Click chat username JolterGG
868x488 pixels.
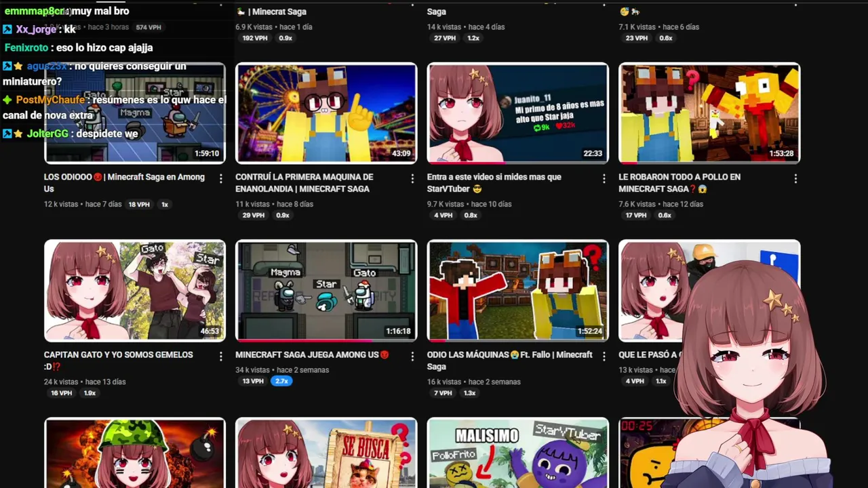click(x=47, y=134)
